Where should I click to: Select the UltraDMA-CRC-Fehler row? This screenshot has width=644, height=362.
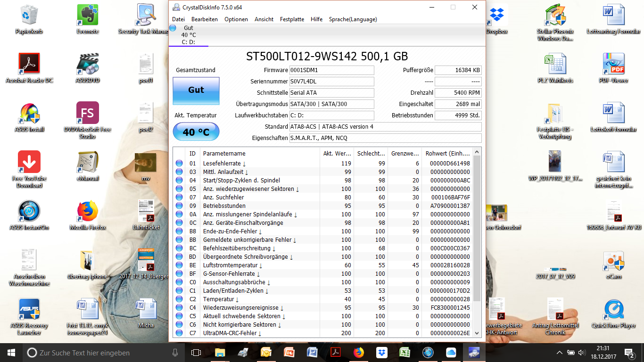click(x=323, y=333)
